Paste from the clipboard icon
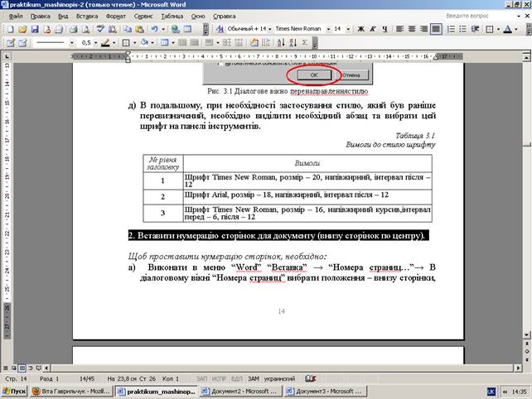 pyautogui.click(x=139, y=29)
